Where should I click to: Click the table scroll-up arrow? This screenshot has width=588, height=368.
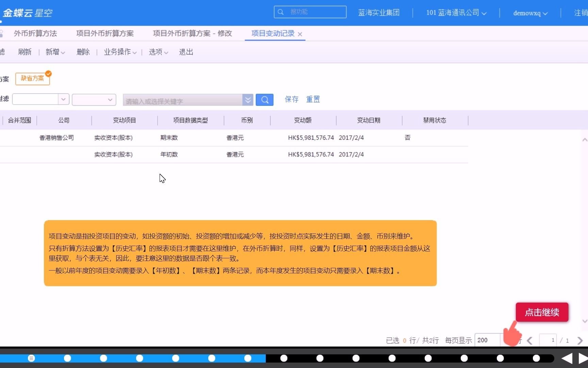tap(585, 140)
